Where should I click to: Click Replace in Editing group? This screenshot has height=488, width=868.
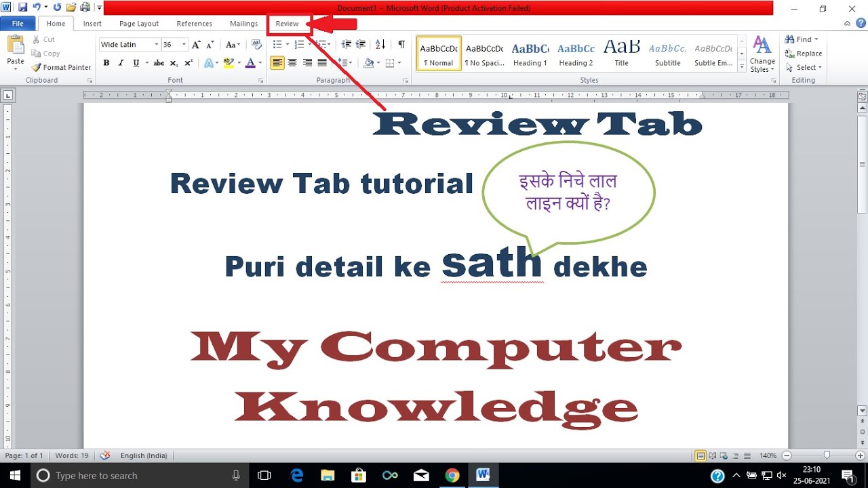(x=804, y=54)
